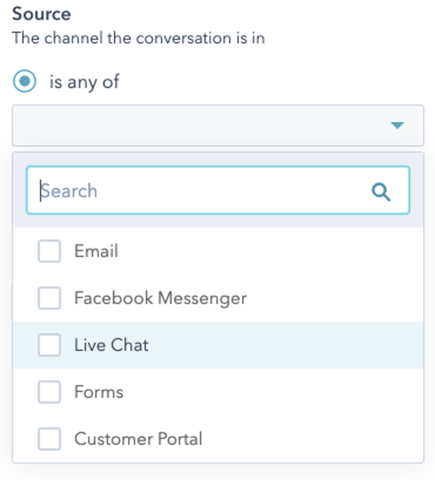The height and width of the screenshot is (480, 435).
Task: Pick the highlighted Live Chat option label
Action: (111, 345)
